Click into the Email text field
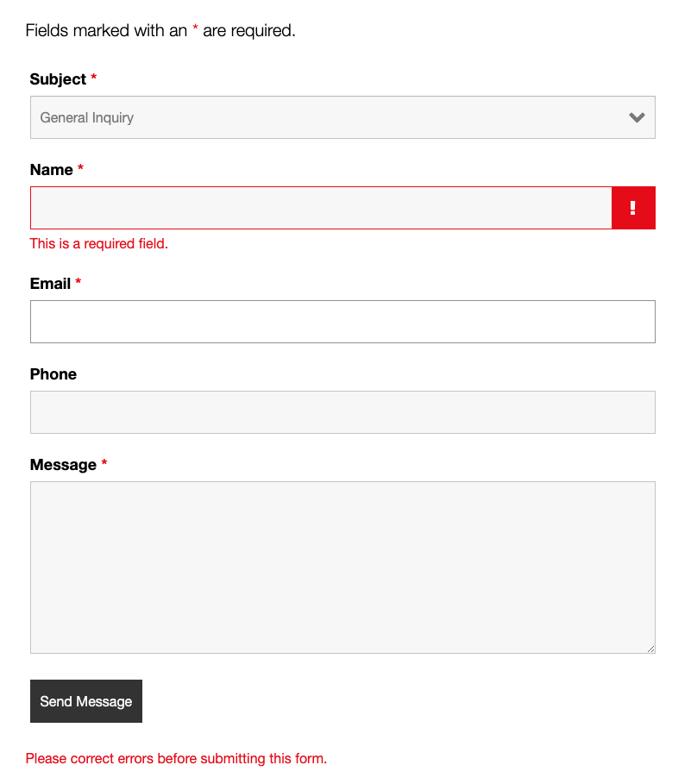Image resolution: width=691 pixels, height=784 pixels. pyautogui.click(x=342, y=322)
